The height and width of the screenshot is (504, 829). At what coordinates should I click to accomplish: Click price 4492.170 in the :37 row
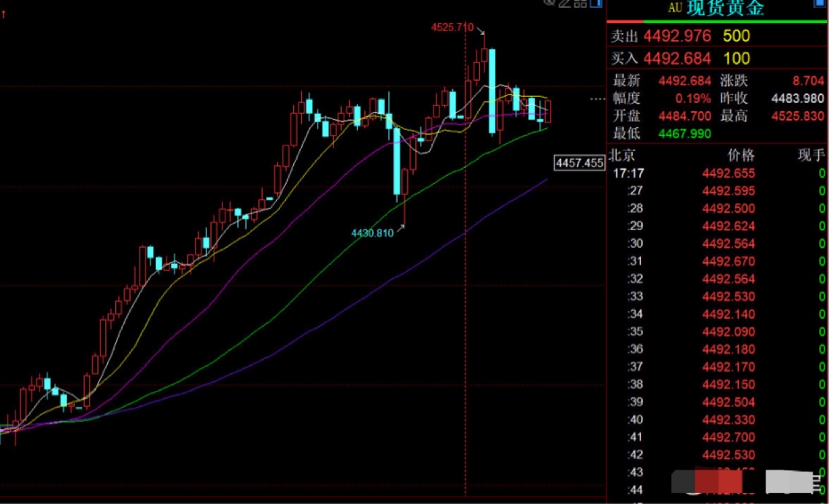(729, 367)
